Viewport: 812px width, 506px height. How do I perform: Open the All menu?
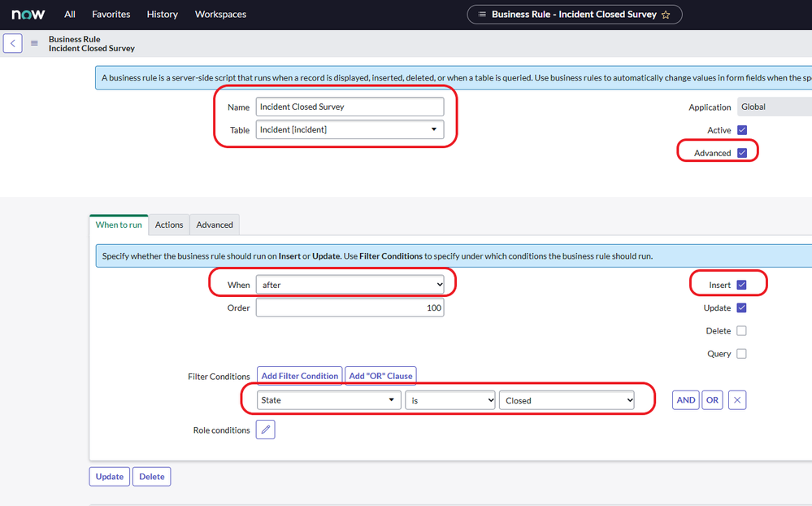pyautogui.click(x=70, y=15)
